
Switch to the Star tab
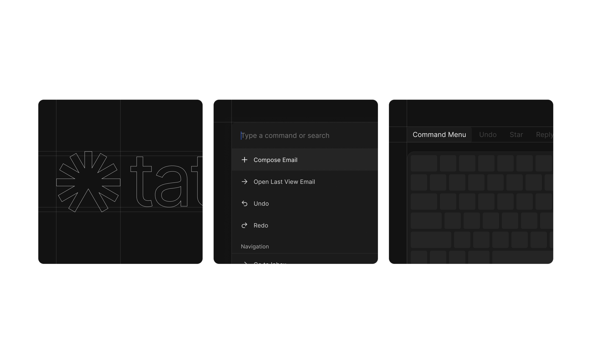coord(516,135)
